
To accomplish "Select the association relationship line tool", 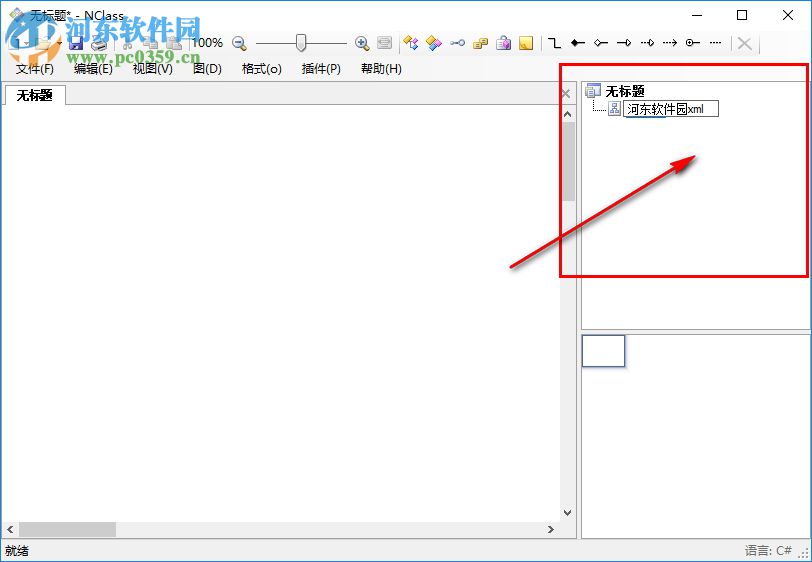I will click(x=555, y=43).
